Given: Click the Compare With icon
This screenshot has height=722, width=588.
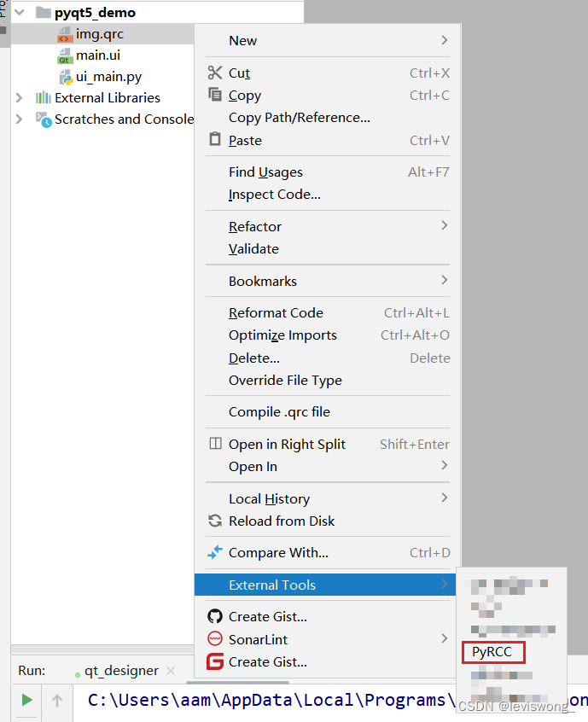Looking at the screenshot, I should coord(214,552).
